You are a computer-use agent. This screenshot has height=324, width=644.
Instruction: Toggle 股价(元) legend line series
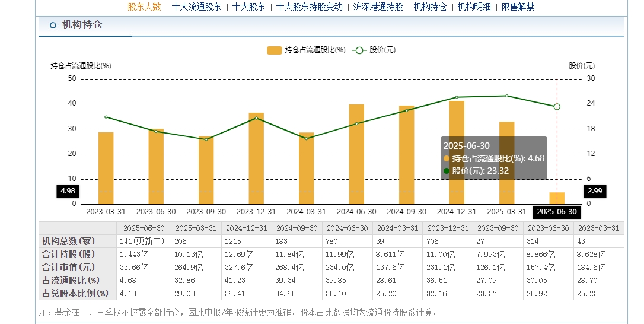click(x=374, y=50)
